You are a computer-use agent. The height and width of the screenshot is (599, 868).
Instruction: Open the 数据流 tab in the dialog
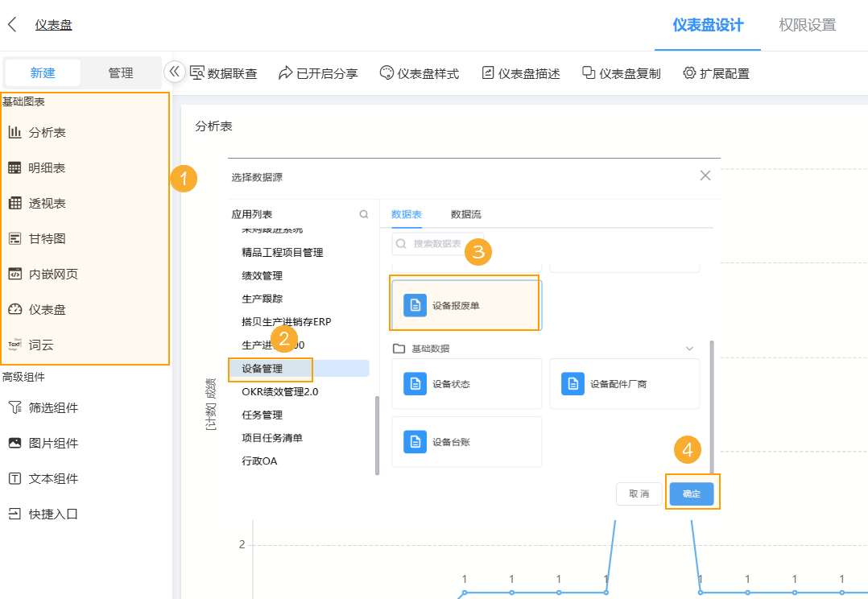[467, 215]
